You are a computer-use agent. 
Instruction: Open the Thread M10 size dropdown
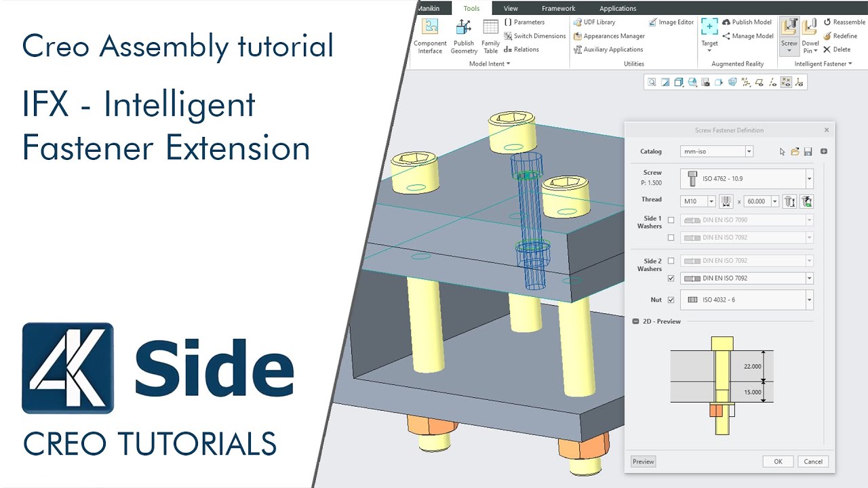[x=711, y=201]
